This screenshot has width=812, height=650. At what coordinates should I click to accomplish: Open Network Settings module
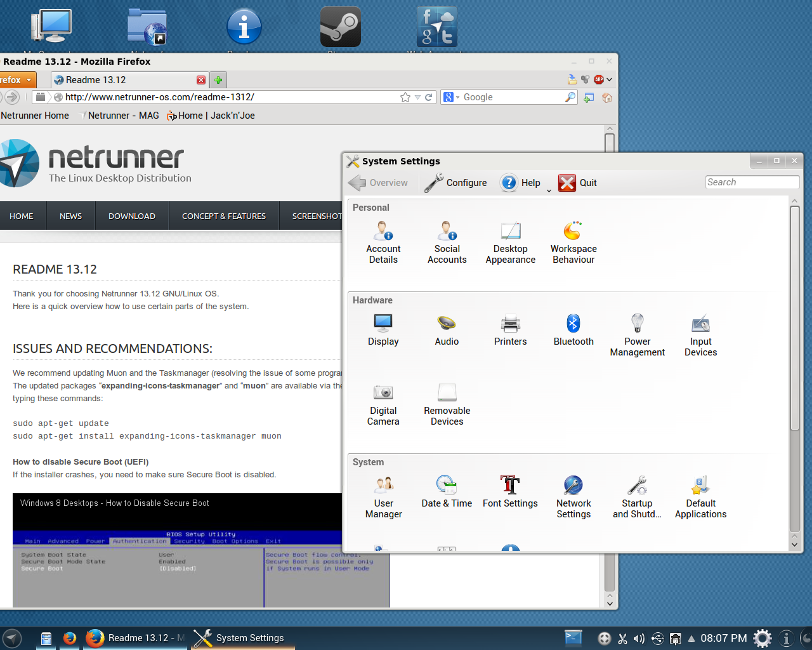[573, 497]
